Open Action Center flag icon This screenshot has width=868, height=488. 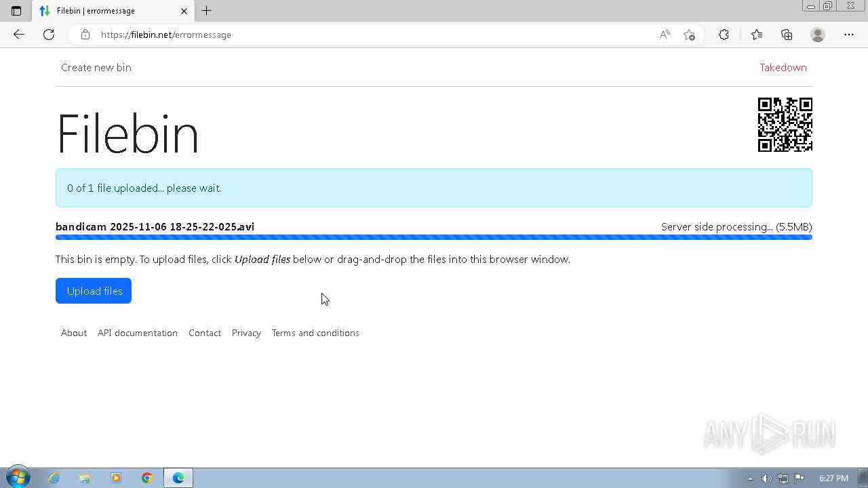[x=799, y=479]
